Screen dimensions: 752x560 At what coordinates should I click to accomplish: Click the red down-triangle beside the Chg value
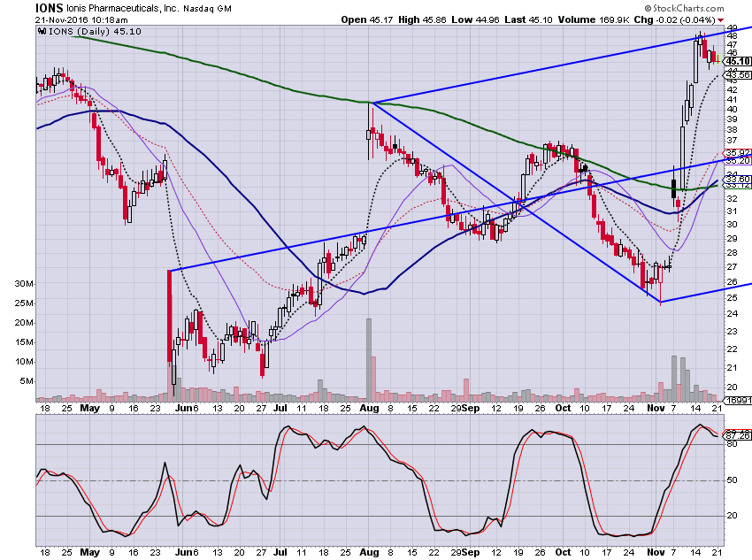[721, 20]
